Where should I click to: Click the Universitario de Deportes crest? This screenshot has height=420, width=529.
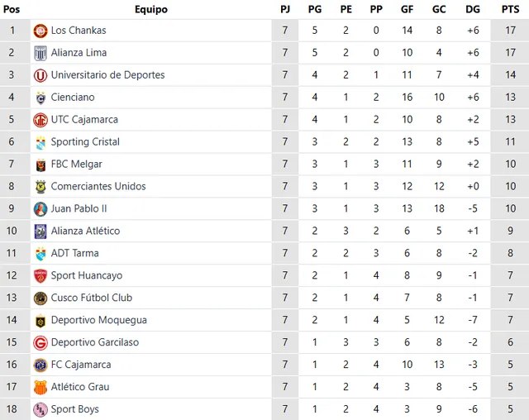40,75
